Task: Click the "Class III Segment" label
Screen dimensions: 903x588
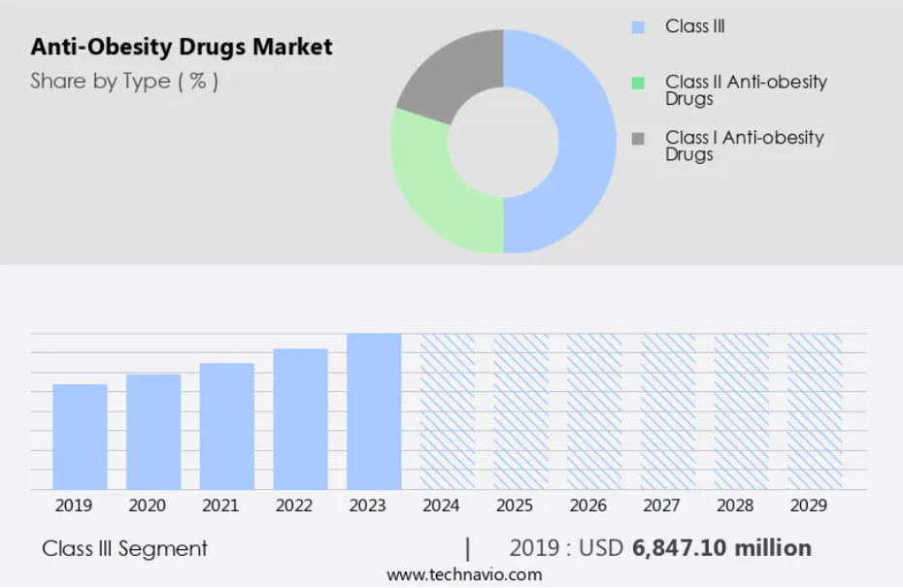Action: [x=124, y=548]
